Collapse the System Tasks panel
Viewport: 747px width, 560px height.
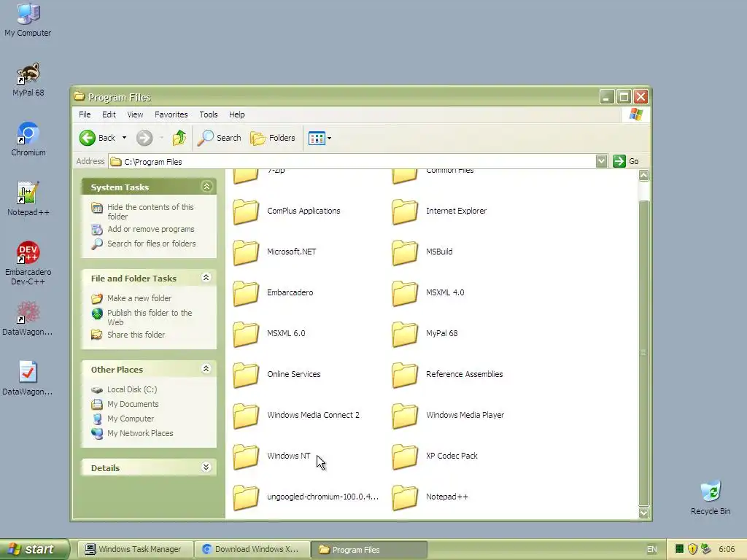pyautogui.click(x=206, y=187)
